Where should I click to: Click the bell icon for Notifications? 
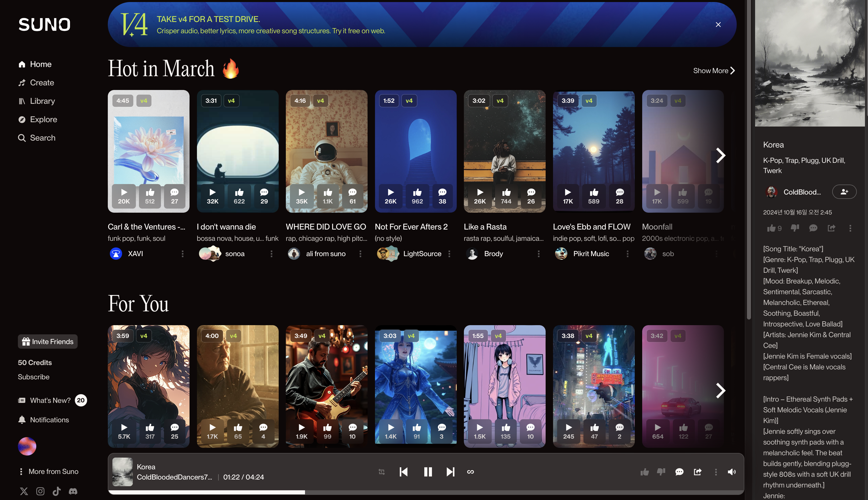(22, 420)
